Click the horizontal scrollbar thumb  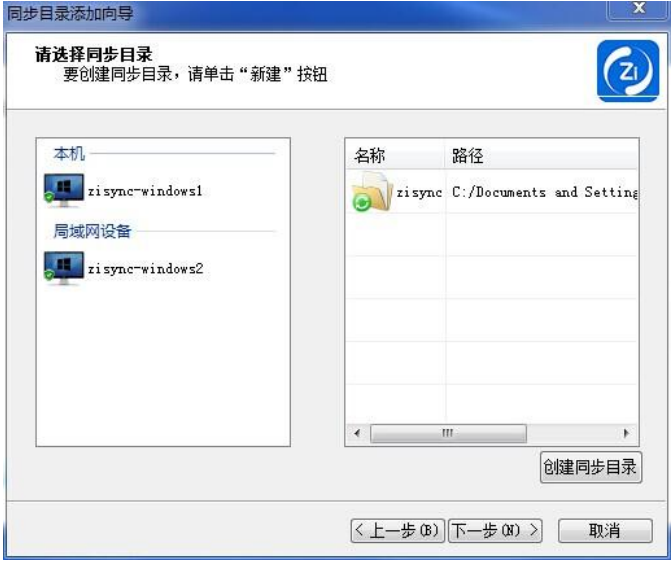point(448,433)
